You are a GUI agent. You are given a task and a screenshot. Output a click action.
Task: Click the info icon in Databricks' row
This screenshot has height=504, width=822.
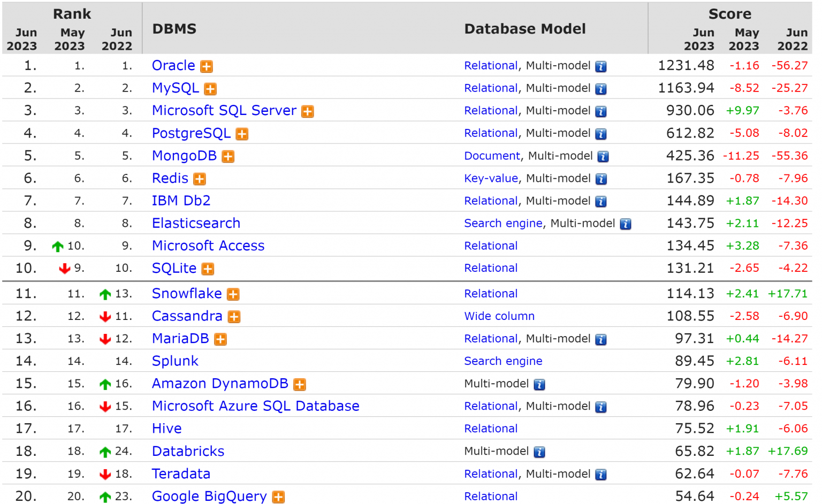pos(539,452)
